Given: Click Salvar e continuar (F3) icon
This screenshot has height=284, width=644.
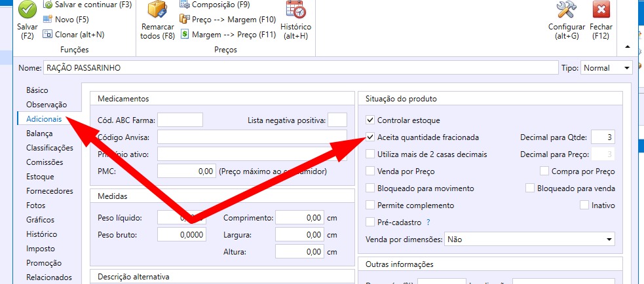Looking at the screenshot, I should point(48,5).
